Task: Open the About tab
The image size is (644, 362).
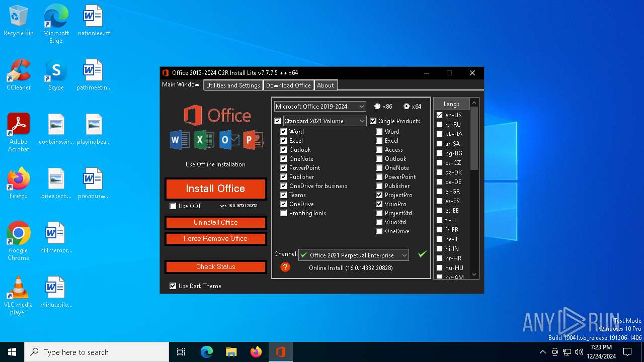Action: [325, 85]
